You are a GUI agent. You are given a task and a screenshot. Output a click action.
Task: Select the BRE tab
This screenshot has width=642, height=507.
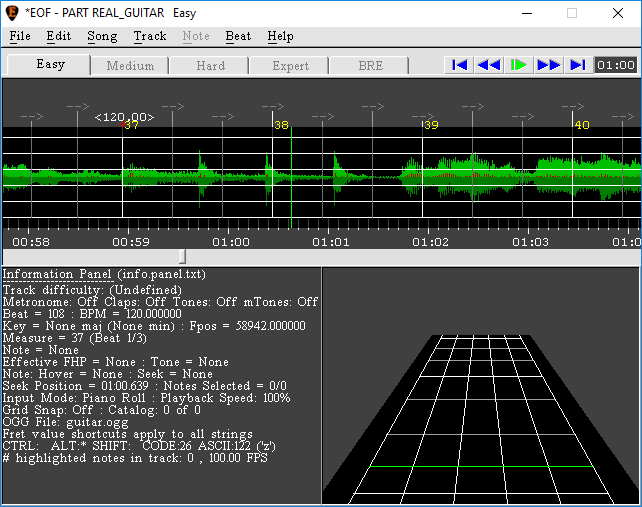(370, 66)
